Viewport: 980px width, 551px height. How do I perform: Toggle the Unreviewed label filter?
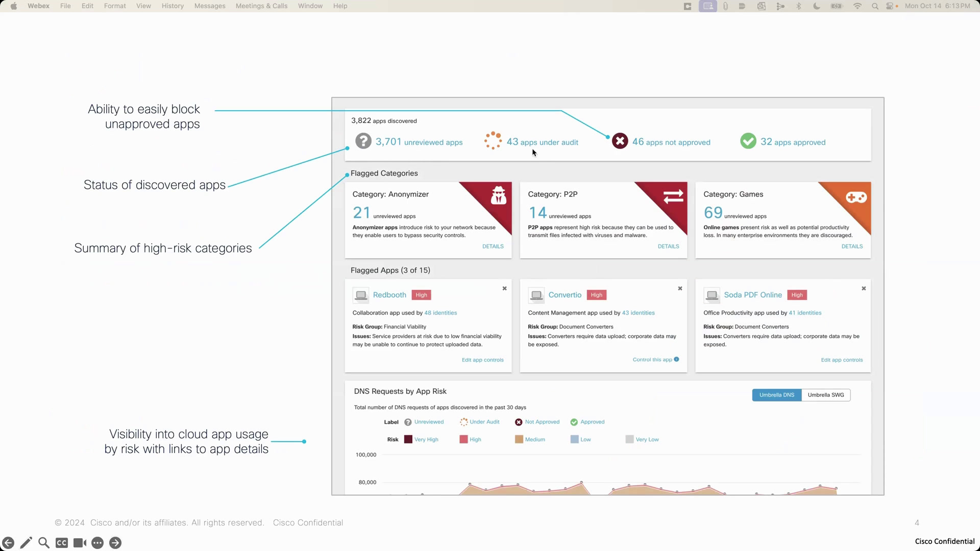424,422
